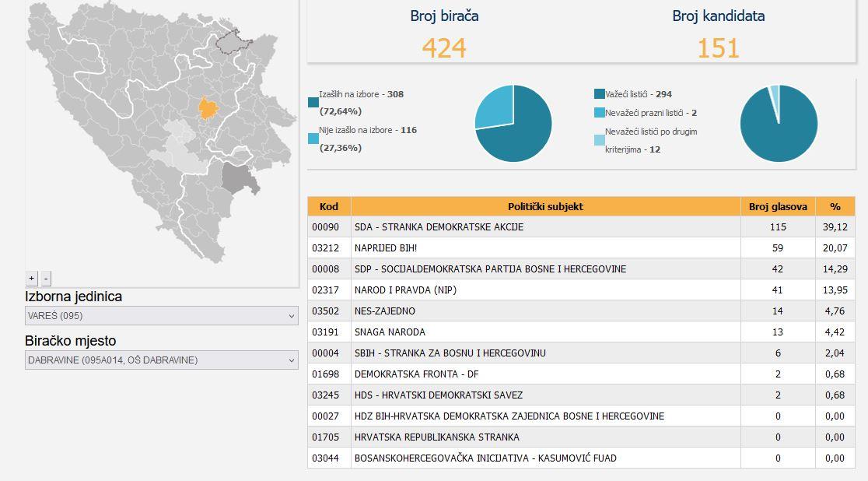
Task: Click percentage '20,07' cell
Action: coord(835,248)
